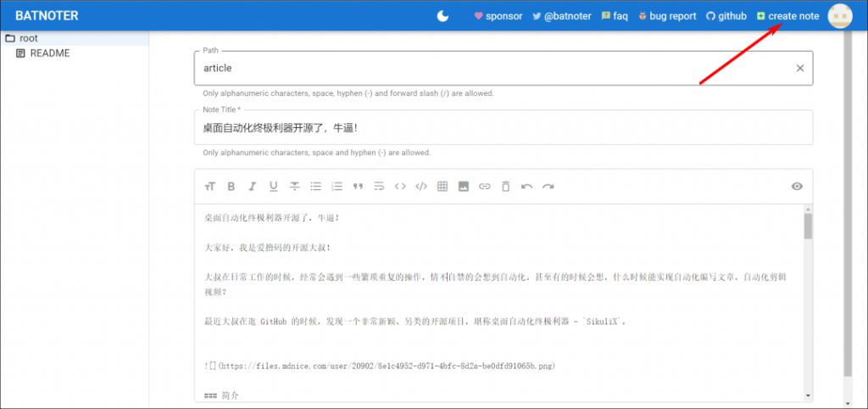Image resolution: width=868 pixels, height=409 pixels.
Task: Open the @batnoter Twitter link
Action: click(x=562, y=16)
